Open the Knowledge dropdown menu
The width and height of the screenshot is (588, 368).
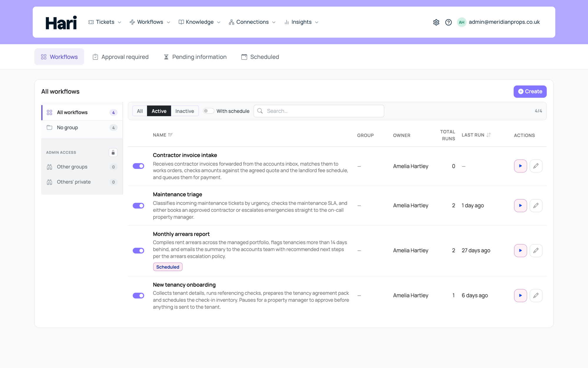click(x=199, y=22)
